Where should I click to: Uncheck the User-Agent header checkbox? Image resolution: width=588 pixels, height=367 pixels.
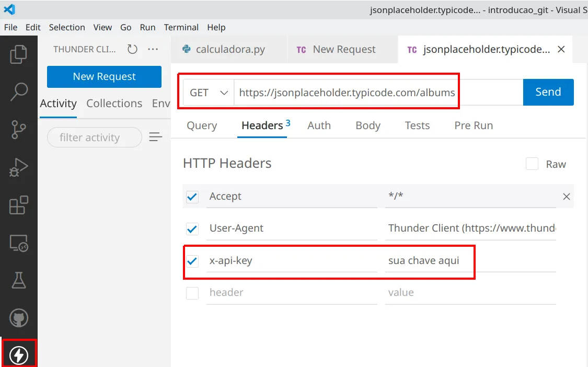[x=192, y=228]
